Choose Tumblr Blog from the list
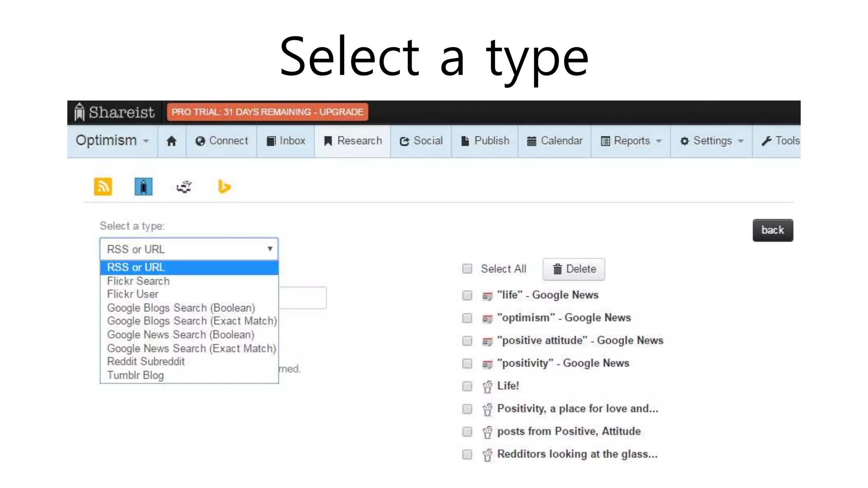868x488 pixels. click(189, 375)
